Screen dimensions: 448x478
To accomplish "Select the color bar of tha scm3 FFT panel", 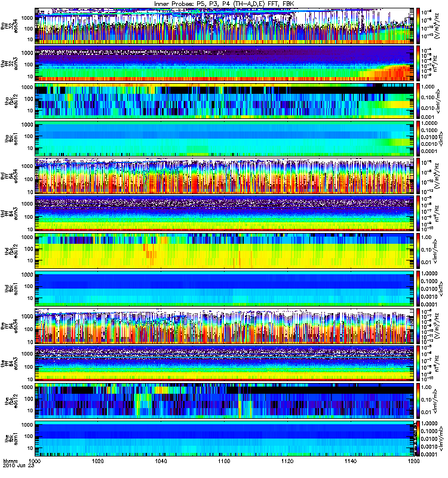I will coord(418,63).
